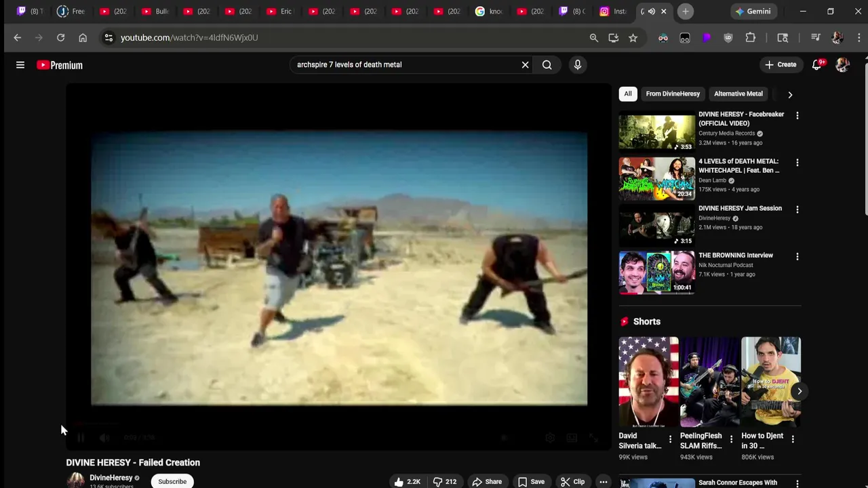Subscribe to DivineHeresy channel
The image size is (868, 488).
coord(172,482)
